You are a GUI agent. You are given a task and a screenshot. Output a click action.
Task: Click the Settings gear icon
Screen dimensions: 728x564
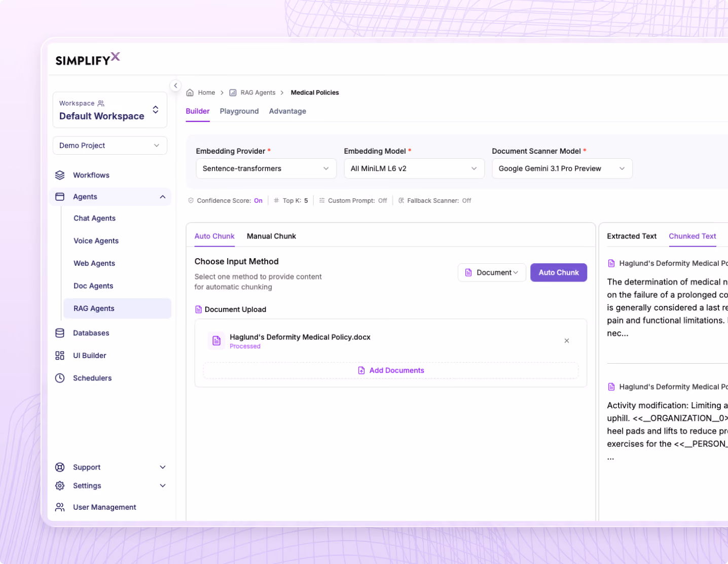(60, 485)
